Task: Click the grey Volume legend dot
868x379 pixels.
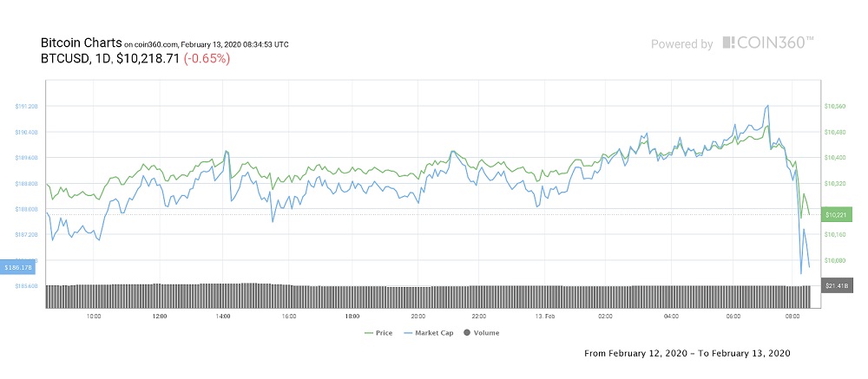Action: pos(467,332)
